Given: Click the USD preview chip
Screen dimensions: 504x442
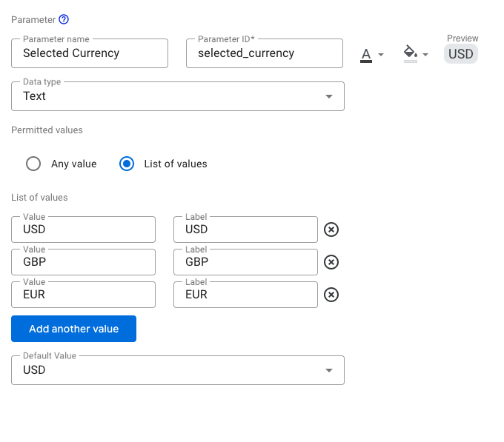Looking at the screenshot, I should 461,54.
